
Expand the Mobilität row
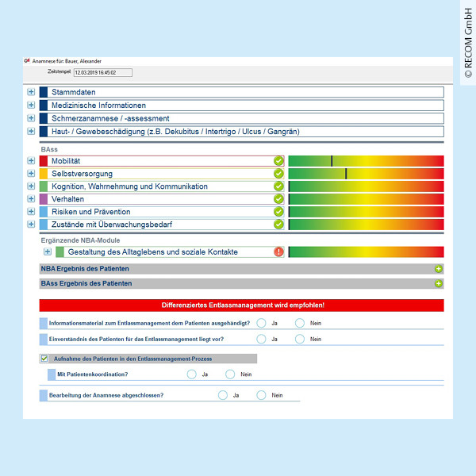coord(31,160)
